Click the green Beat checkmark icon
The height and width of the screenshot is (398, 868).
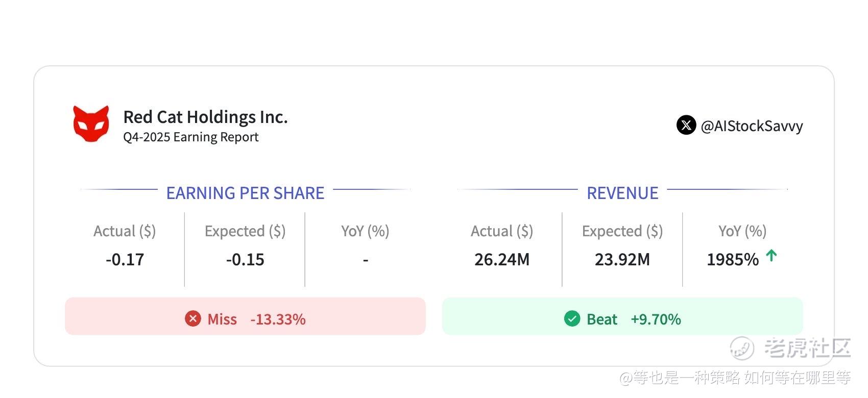point(572,319)
